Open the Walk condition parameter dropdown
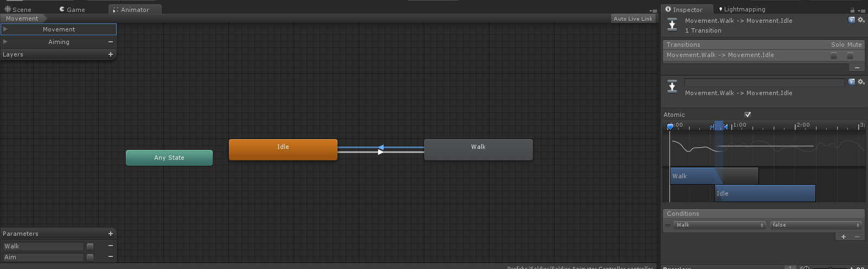This screenshot has height=269, width=868. click(x=720, y=225)
